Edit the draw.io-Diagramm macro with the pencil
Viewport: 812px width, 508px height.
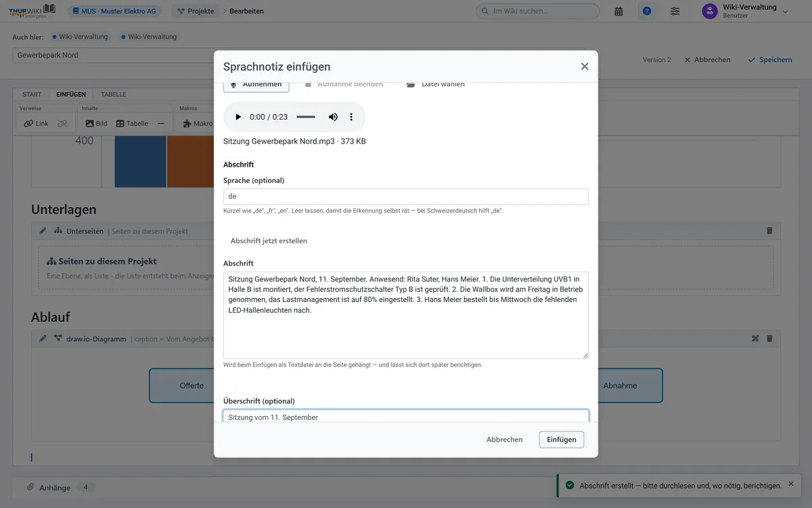pos(43,339)
